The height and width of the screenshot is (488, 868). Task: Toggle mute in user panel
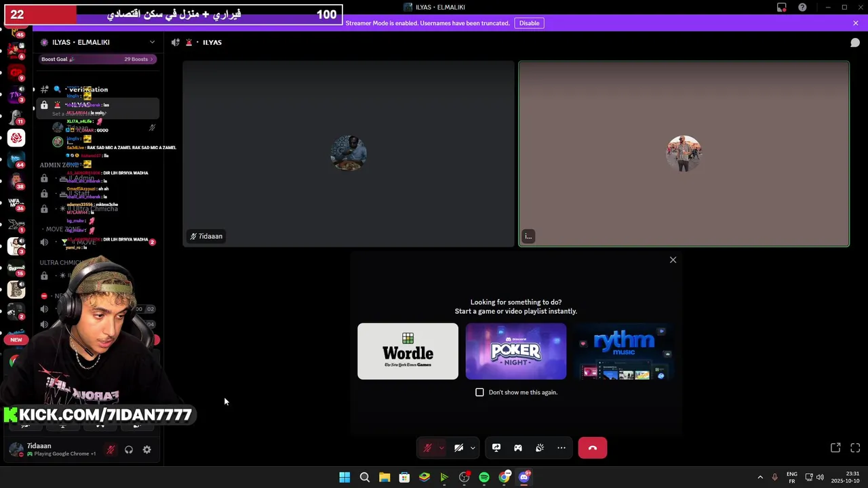tap(111, 449)
